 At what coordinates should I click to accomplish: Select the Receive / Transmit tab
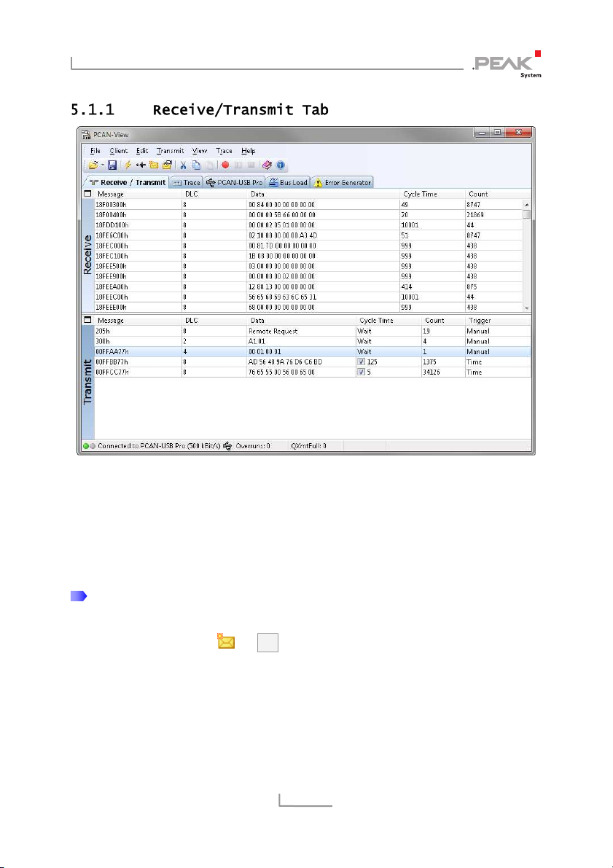coord(127,182)
